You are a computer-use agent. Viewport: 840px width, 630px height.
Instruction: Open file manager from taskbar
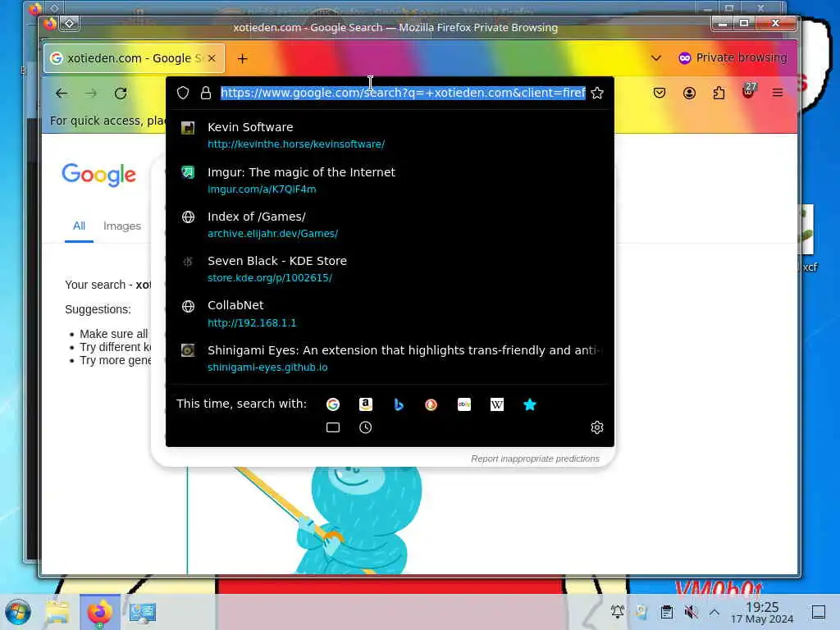57,612
